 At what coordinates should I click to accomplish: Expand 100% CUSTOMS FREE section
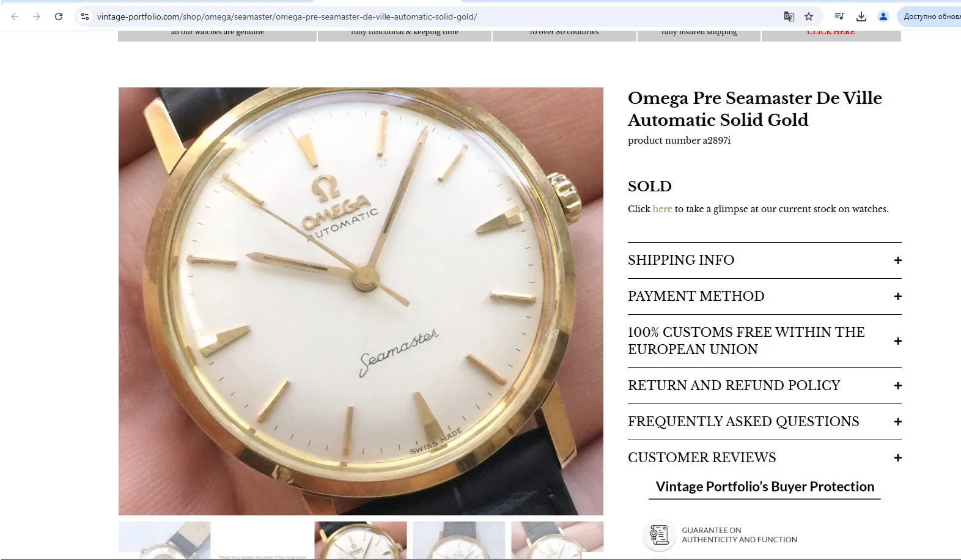point(764,341)
